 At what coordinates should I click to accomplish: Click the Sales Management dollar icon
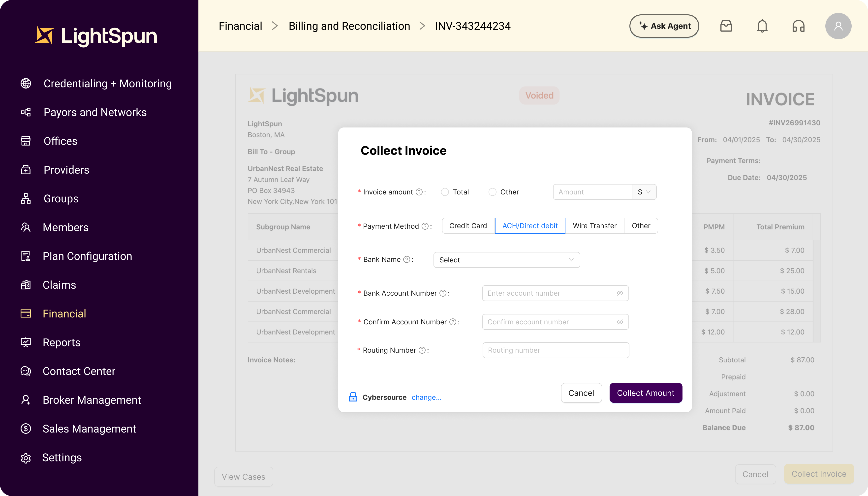tap(26, 429)
